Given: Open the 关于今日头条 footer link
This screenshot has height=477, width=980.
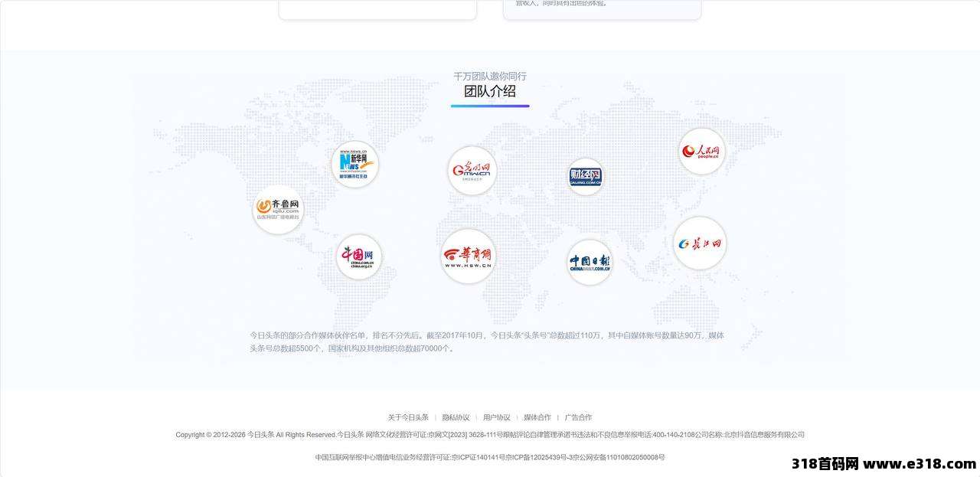Looking at the screenshot, I should click(408, 417).
